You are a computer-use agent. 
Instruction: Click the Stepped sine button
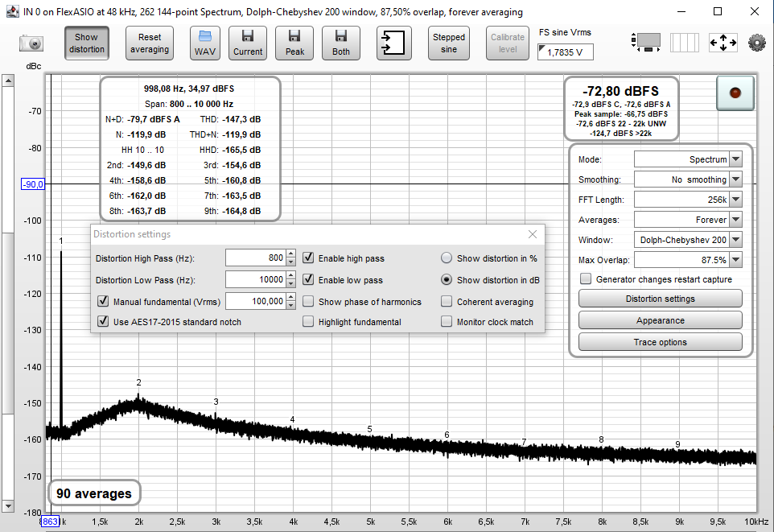449,43
